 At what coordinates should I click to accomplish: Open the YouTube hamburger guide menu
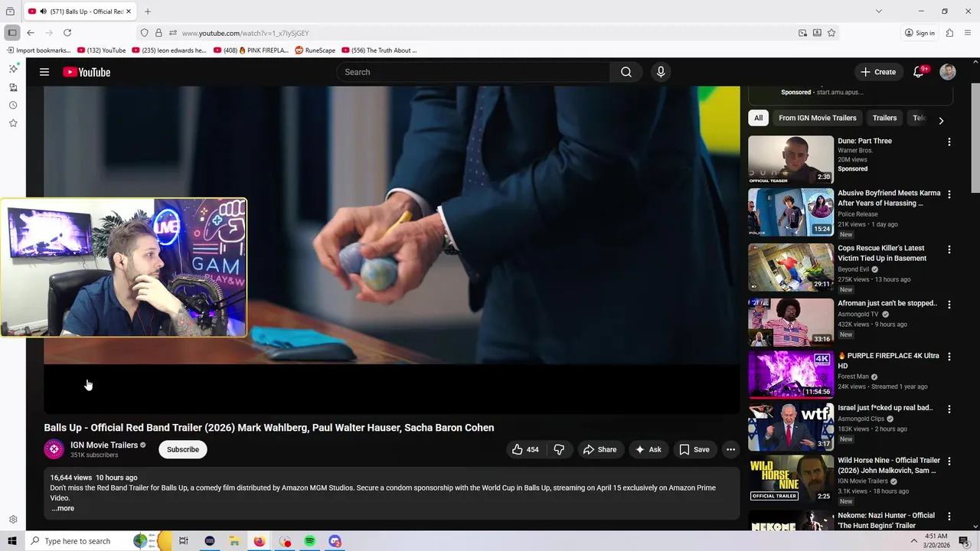tap(44, 72)
